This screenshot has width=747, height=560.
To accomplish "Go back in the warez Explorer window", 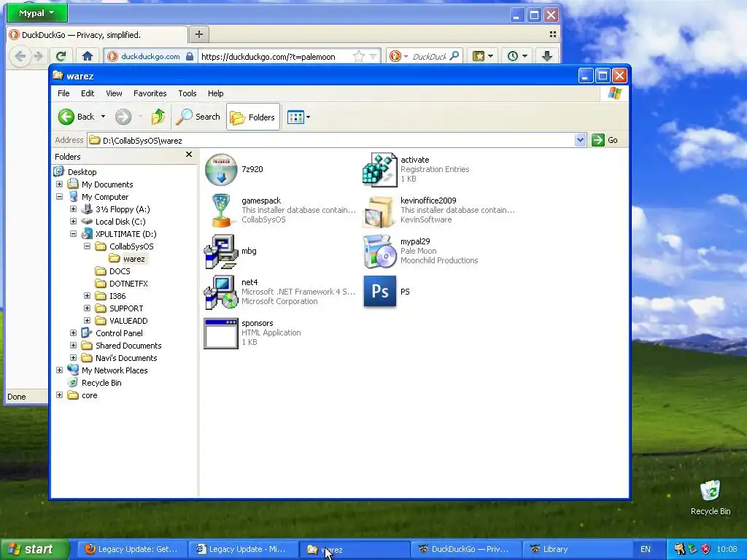I will pyautogui.click(x=76, y=117).
